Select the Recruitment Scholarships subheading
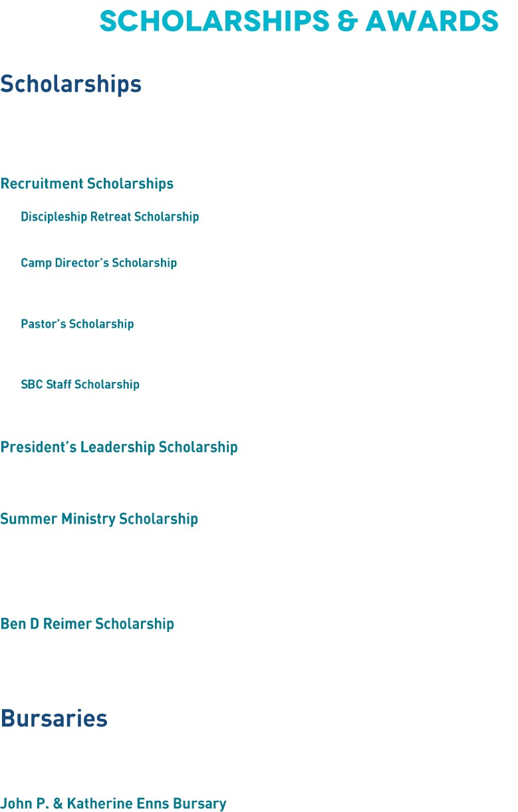This screenshot has width=518, height=812. (86, 183)
